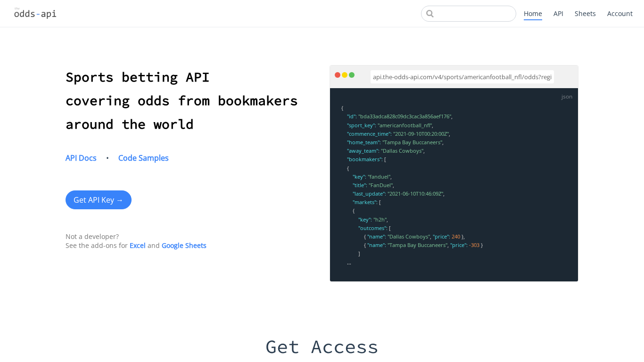The image size is (644, 362).
Task: View the Code Samples page
Action: [x=143, y=158]
